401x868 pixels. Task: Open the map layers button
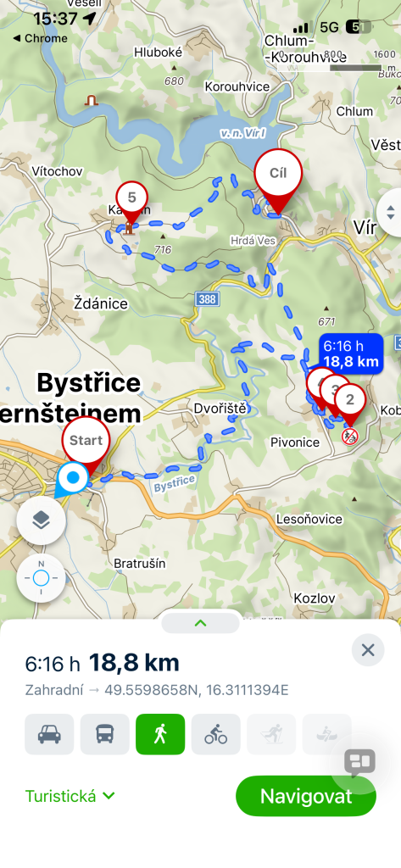pyautogui.click(x=41, y=520)
